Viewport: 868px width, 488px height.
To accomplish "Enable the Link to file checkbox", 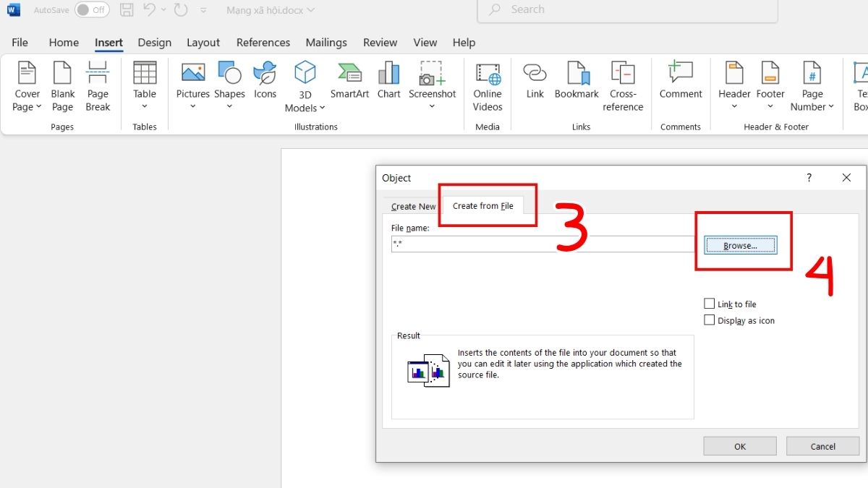I will (710, 304).
